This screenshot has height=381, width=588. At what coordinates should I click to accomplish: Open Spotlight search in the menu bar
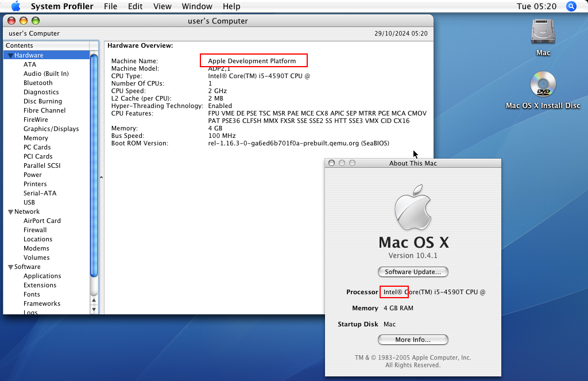[x=571, y=6]
